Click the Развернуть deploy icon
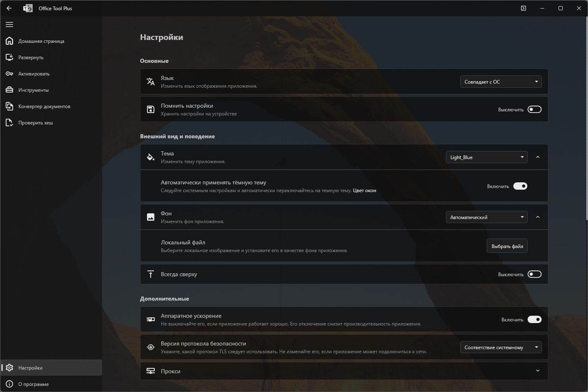This screenshot has height=392, width=588. (x=9, y=57)
